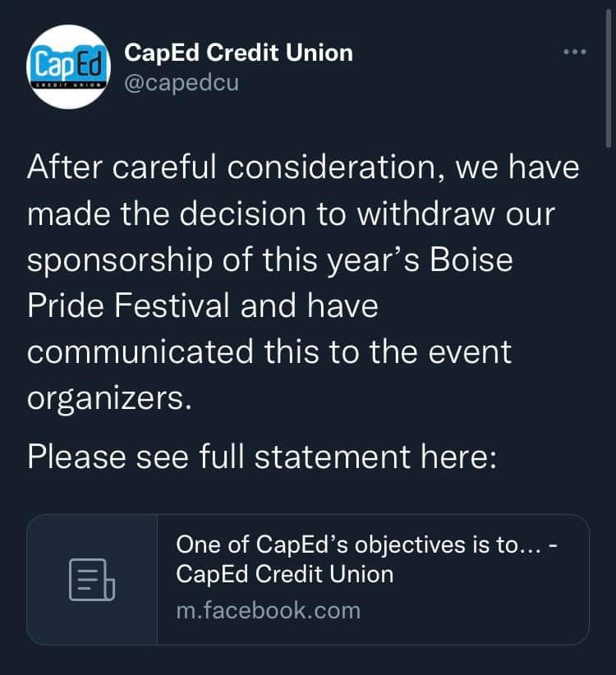The image size is (616, 675).
Task: Click the article document icon in link card
Action: [92, 580]
